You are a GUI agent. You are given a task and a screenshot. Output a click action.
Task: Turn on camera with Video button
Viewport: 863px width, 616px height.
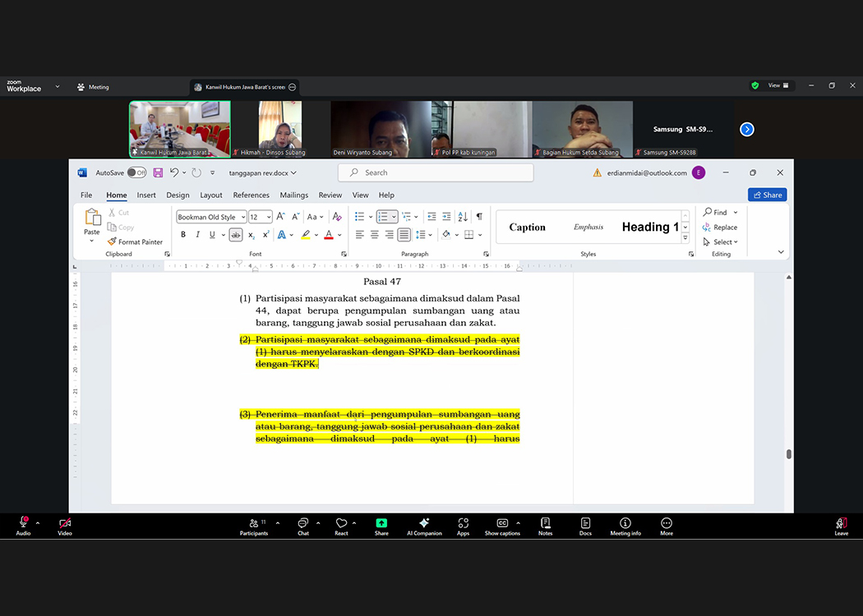click(65, 524)
